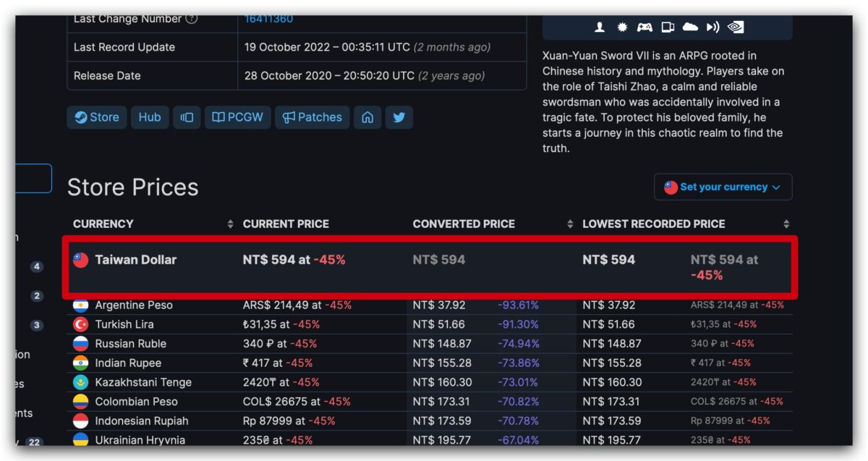Click Russian Ruble current price 340 ₽ at -45%
868x461 pixels.
279,343
